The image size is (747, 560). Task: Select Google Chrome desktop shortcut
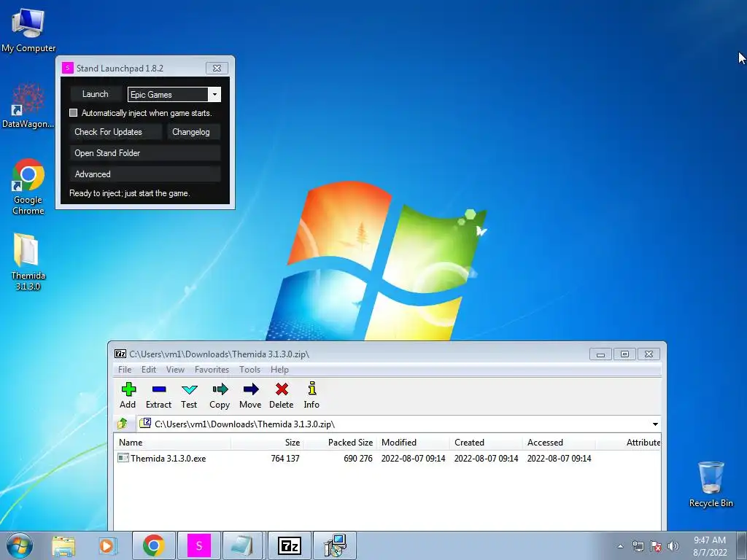[x=28, y=187]
